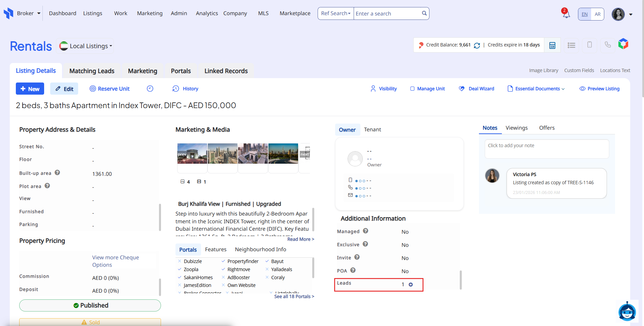
Task: Click the phone icon in header toolbar
Action: 608,45
